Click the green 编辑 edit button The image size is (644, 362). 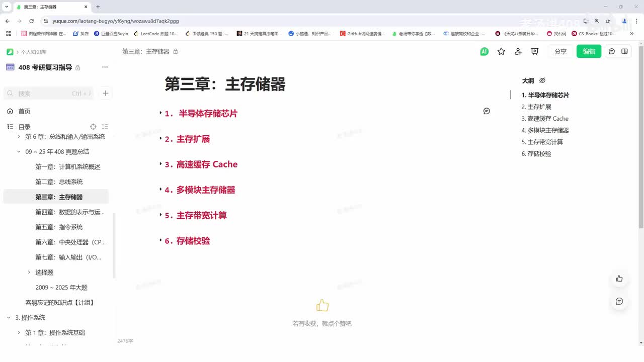589,51
